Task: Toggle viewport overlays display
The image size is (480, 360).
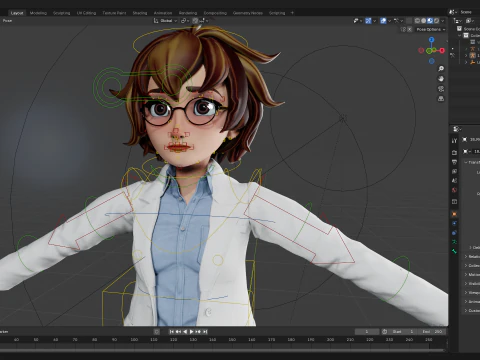Action: point(383,21)
